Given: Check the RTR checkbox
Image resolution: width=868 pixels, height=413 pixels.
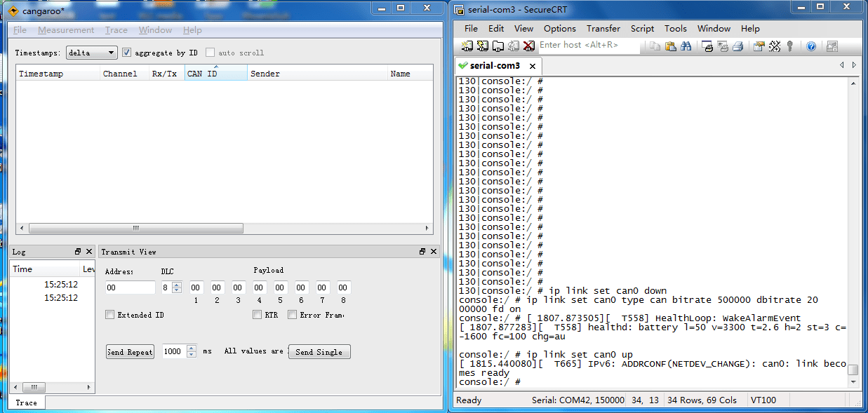Looking at the screenshot, I should tap(257, 315).
